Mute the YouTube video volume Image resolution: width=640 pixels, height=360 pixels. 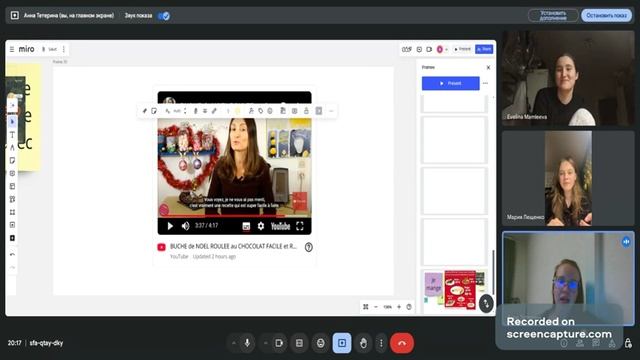click(185, 226)
